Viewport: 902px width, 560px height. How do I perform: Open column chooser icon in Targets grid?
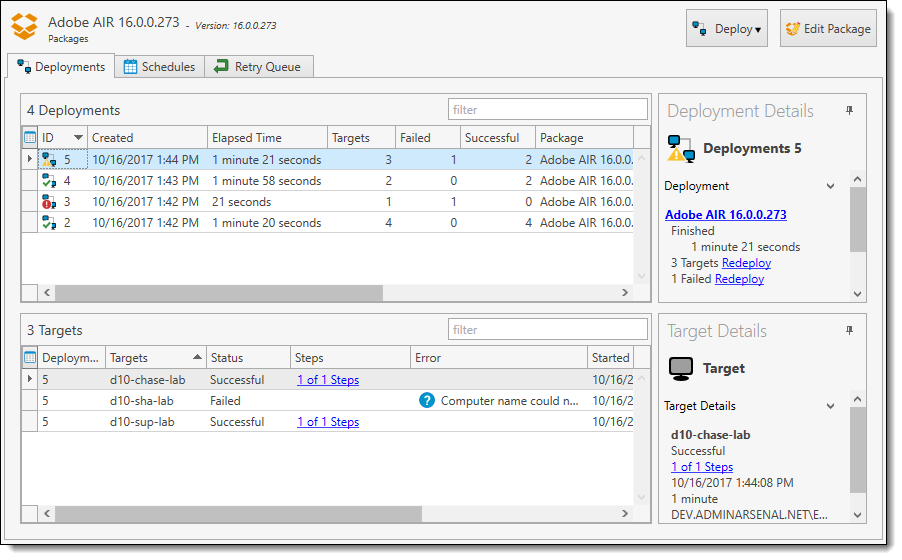pos(30,357)
